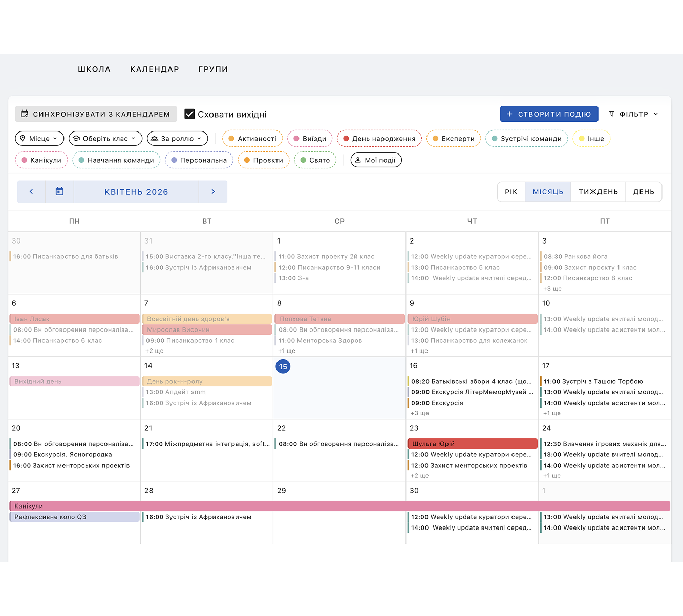
Task: Open the Групи menu
Action: point(213,69)
